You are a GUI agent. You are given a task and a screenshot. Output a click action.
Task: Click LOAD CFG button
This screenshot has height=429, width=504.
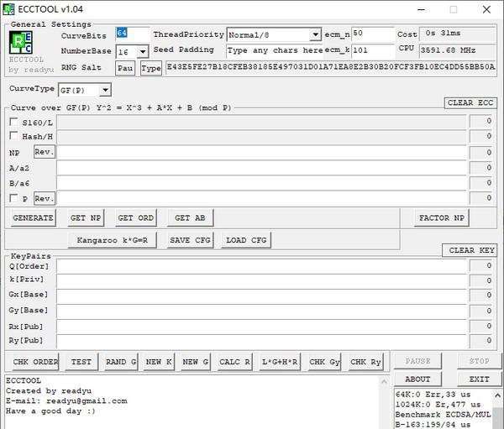point(246,240)
